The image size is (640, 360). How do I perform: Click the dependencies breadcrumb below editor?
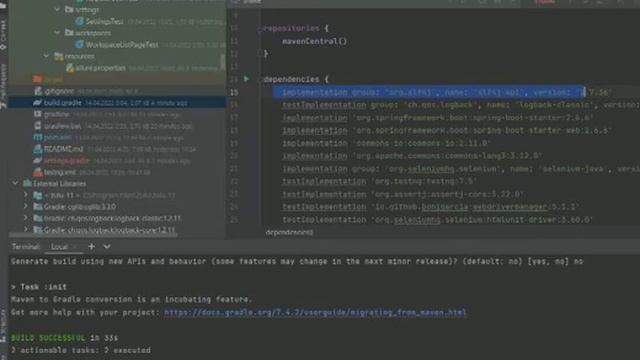pos(289,232)
